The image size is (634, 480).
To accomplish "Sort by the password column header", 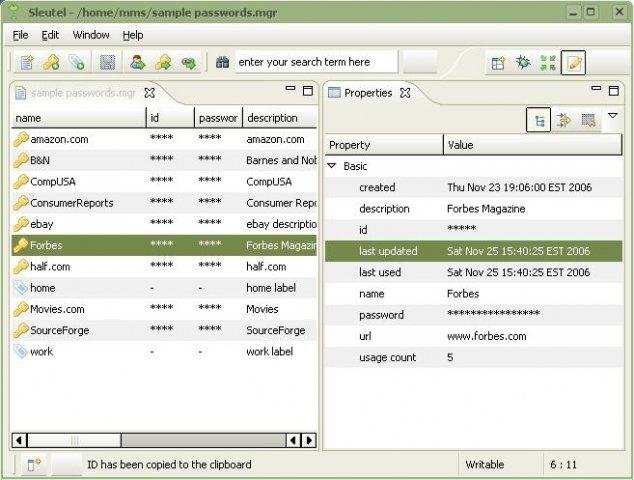I will pos(218,118).
